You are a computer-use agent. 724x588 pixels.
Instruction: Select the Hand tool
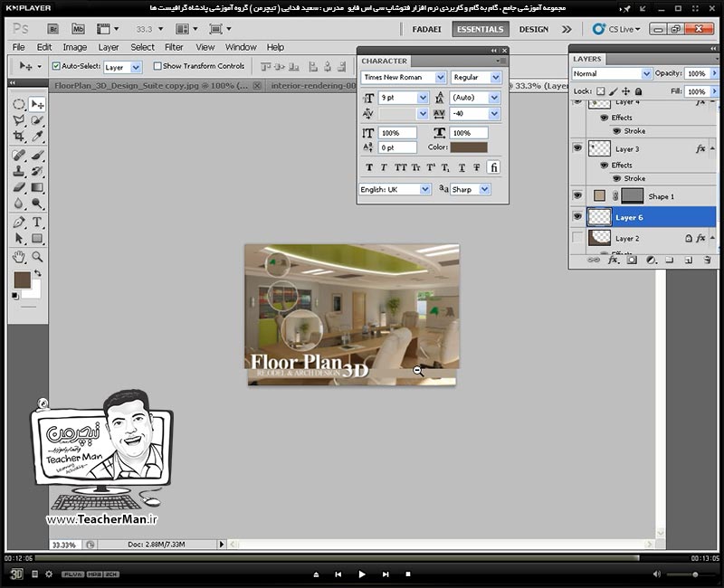(19, 257)
